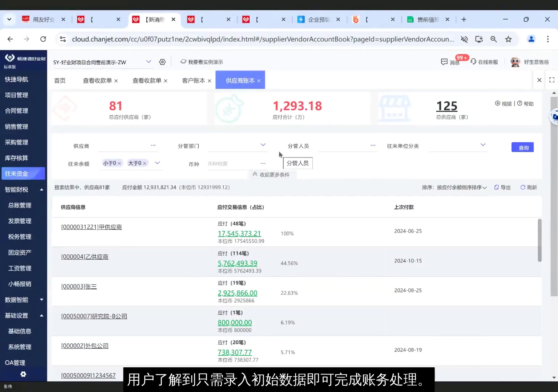Open the settings gear beside project selector
The image size is (558, 392).
click(162, 62)
